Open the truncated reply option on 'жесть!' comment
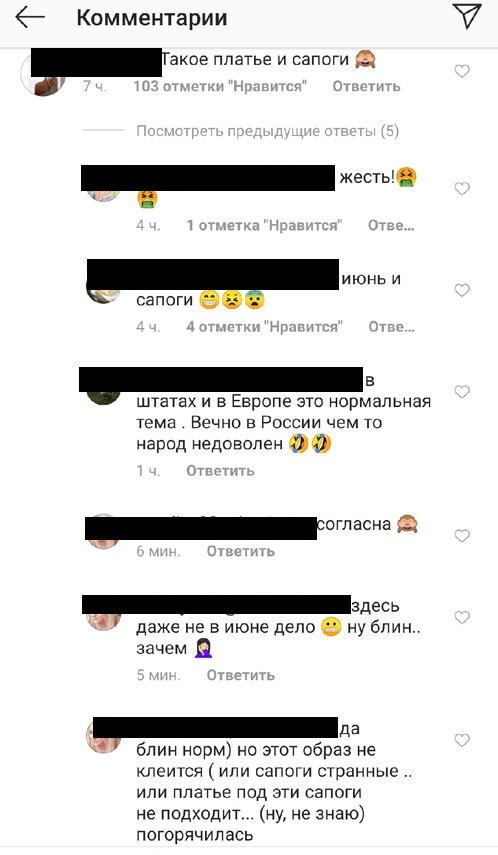The height and width of the screenshot is (855, 498). coord(391,225)
